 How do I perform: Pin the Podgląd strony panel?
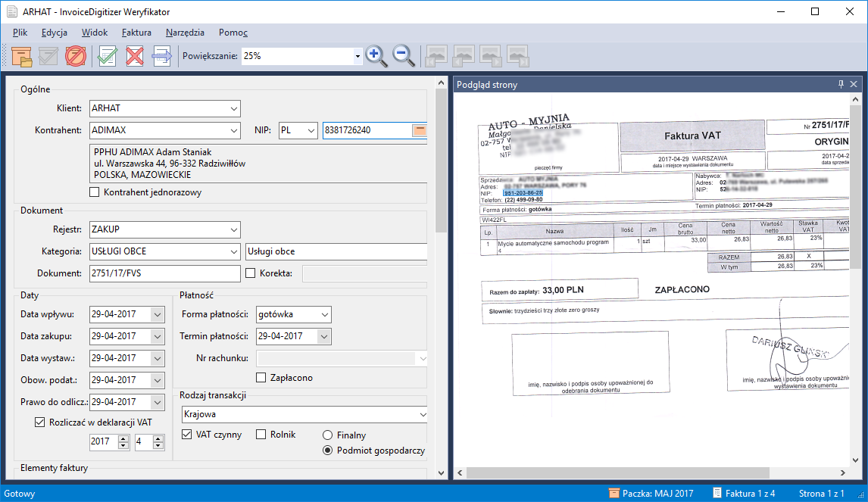pyautogui.click(x=841, y=85)
